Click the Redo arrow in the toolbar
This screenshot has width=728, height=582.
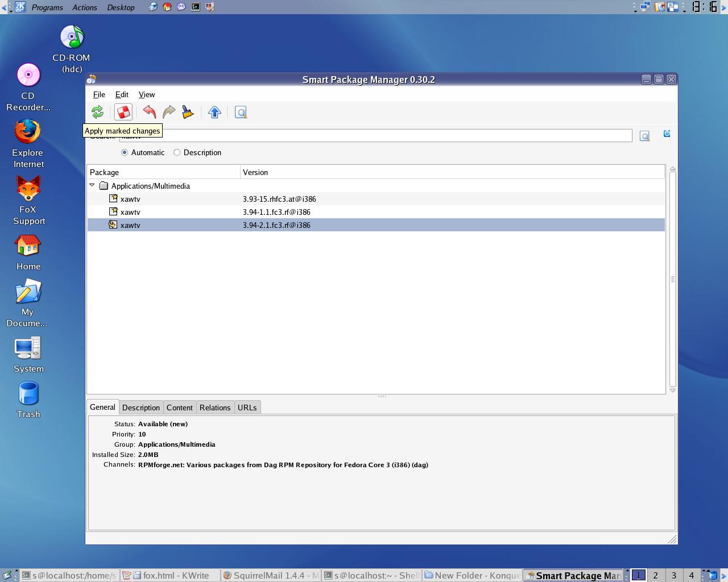click(x=169, y=113)
